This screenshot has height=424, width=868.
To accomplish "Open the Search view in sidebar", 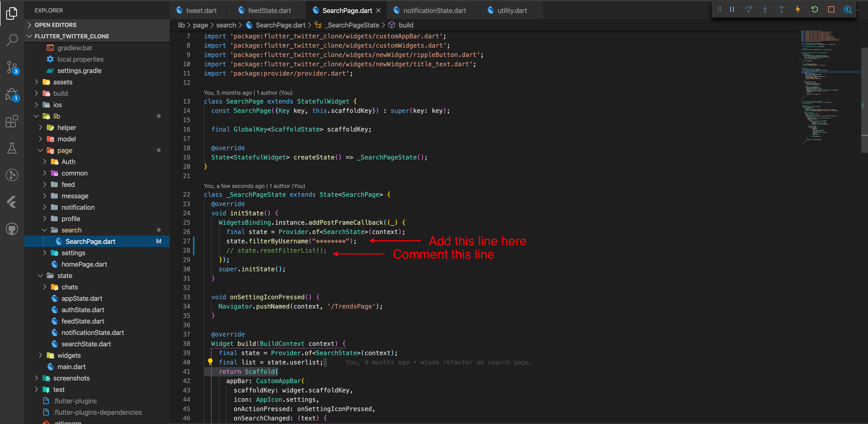I will point(12,40).
